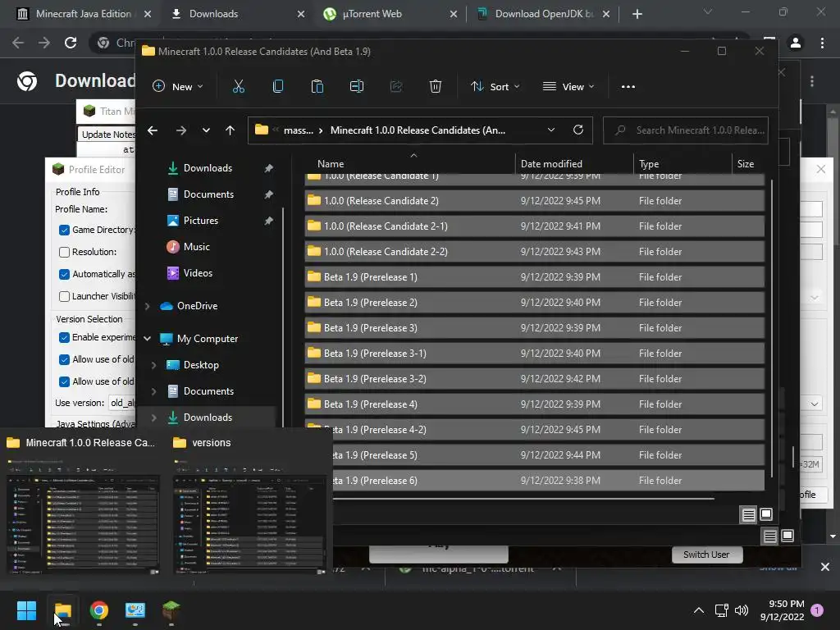840x630 pixels.
Task: Select Music in navigation pane
Action: click(197, 247)
